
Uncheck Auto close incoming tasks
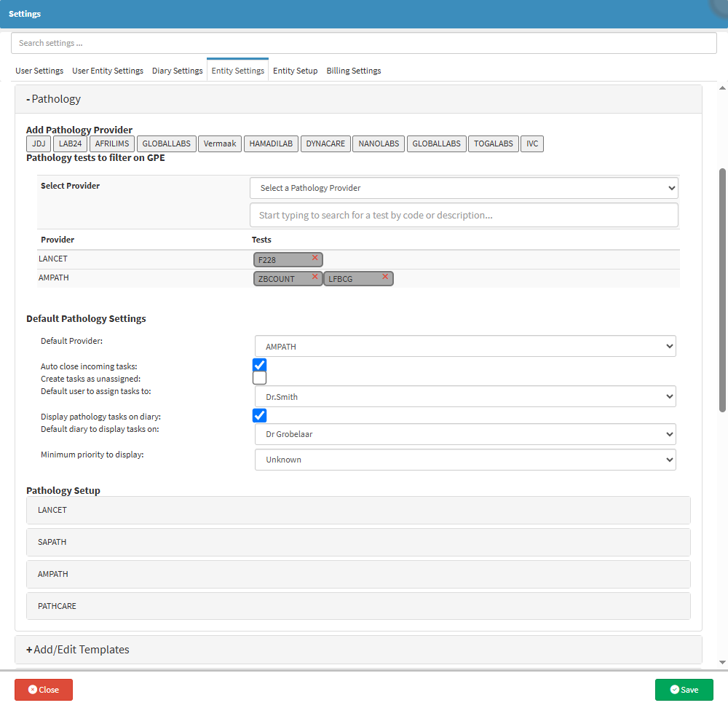260,366
